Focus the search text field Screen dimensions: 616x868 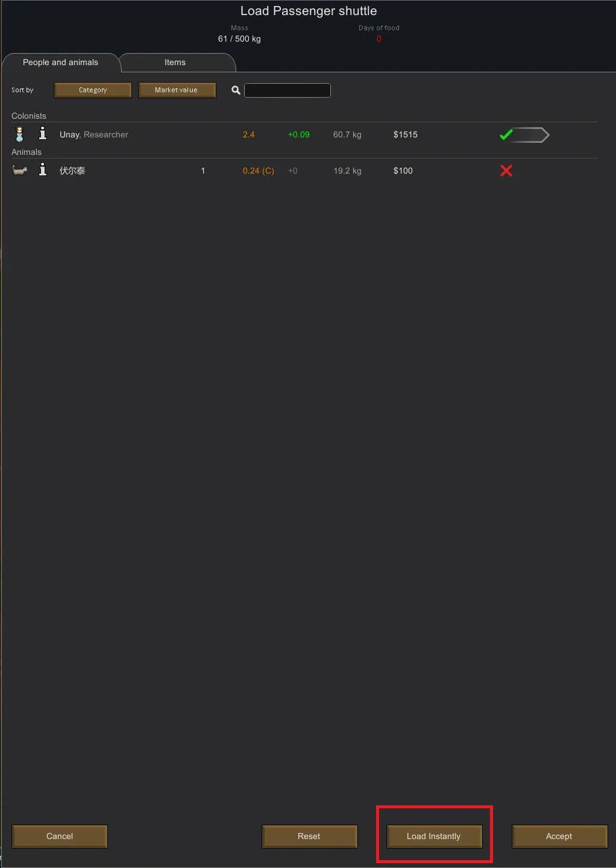(287, 90)
